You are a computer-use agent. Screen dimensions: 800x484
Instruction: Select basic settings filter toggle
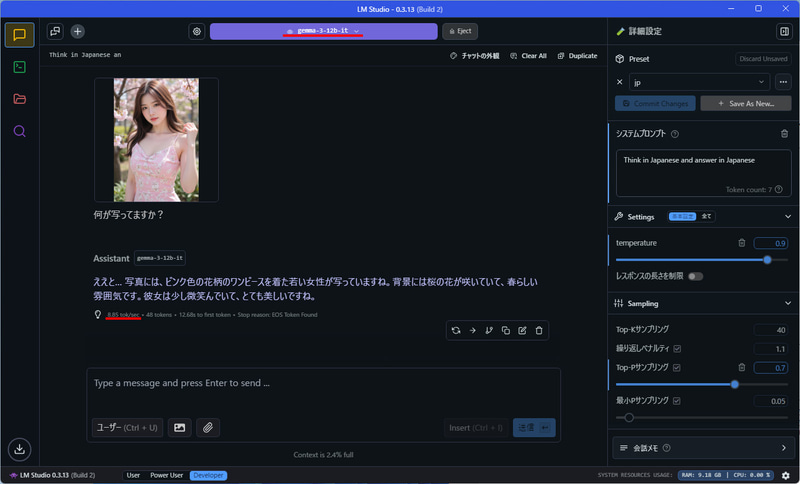683,216
